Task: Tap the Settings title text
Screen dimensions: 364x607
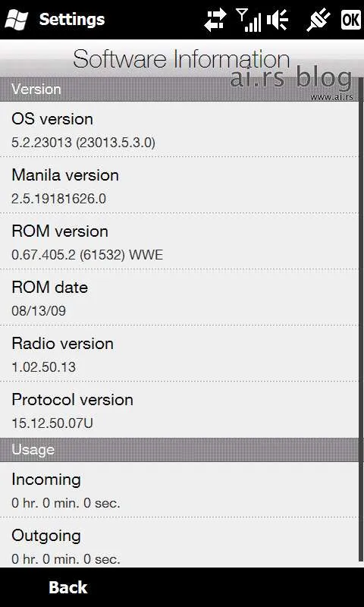Action: click(72, 20)
